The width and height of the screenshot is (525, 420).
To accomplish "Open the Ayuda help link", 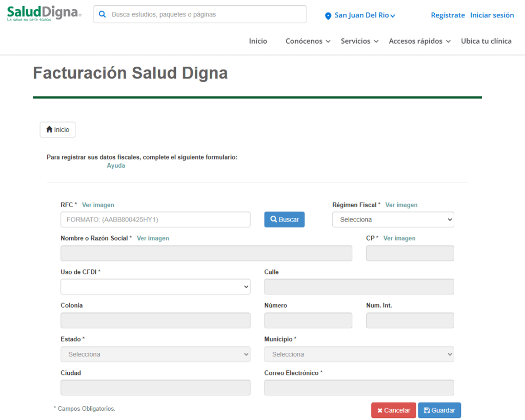I will pos(116,166).
